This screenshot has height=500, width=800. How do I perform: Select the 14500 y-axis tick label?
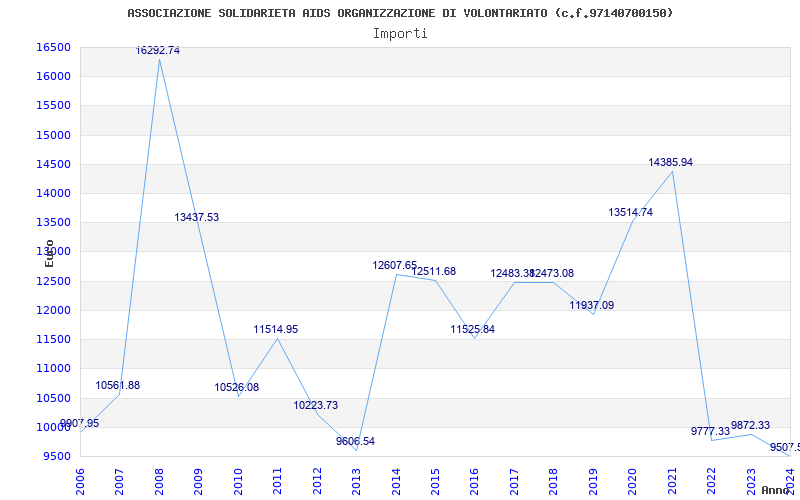[54, 164]
